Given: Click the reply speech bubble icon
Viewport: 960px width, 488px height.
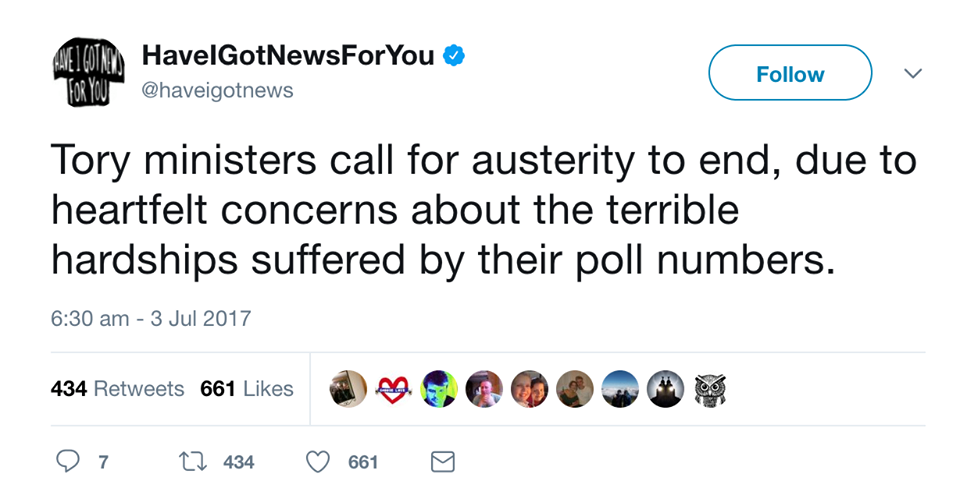Looking at the screenshot, I should click(x=67, y=461).
